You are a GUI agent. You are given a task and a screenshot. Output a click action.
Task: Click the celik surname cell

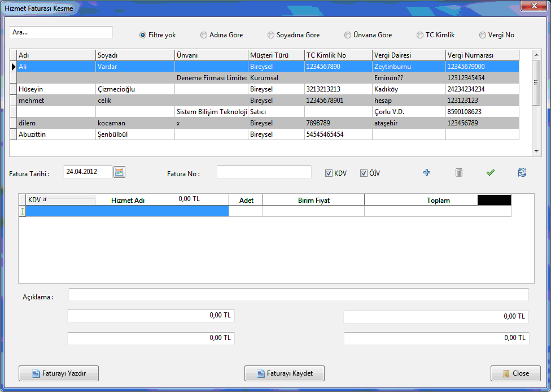135,100
